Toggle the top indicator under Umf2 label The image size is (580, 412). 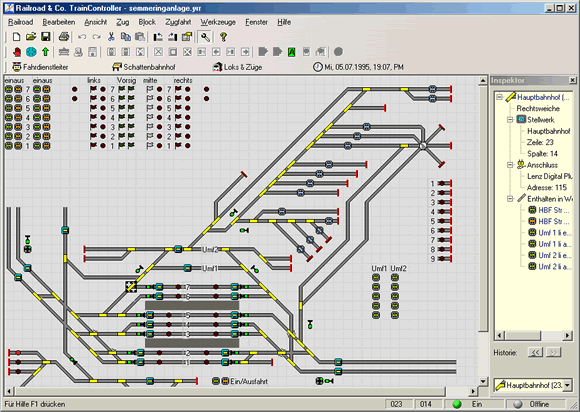click(x=395, y=277)
